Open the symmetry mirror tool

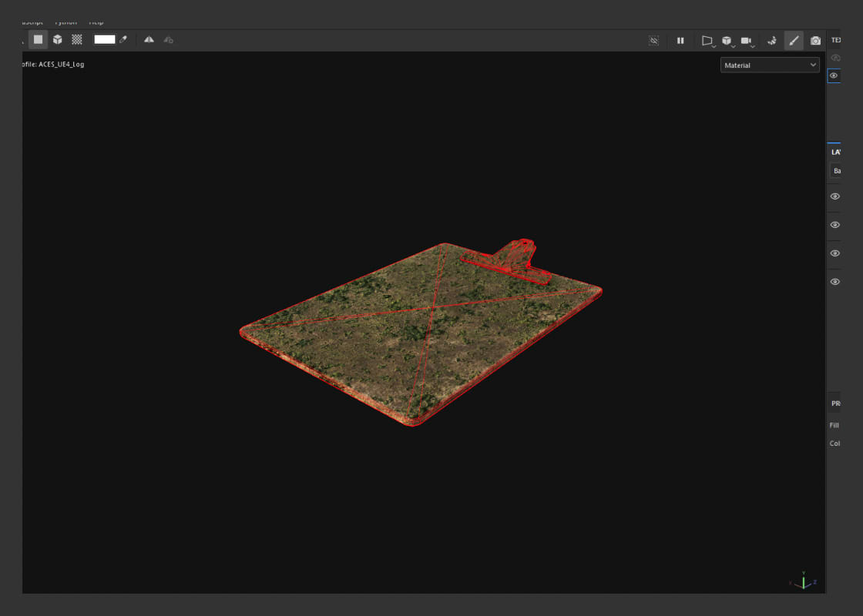[148, 39]
